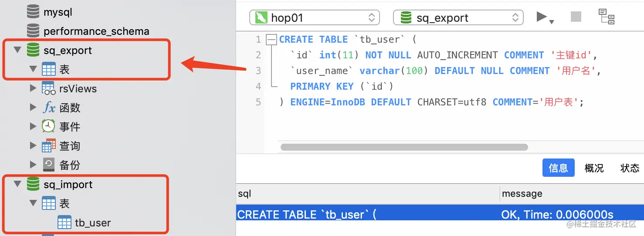Select the rsViews label
Viewport: 644px width, 236px height.
click(x=78, y=89)
